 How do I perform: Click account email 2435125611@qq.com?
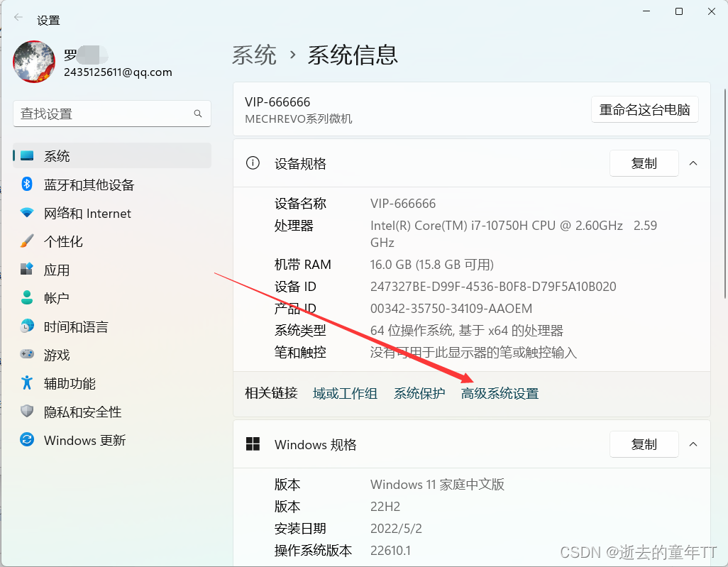(x=118, y=72)
